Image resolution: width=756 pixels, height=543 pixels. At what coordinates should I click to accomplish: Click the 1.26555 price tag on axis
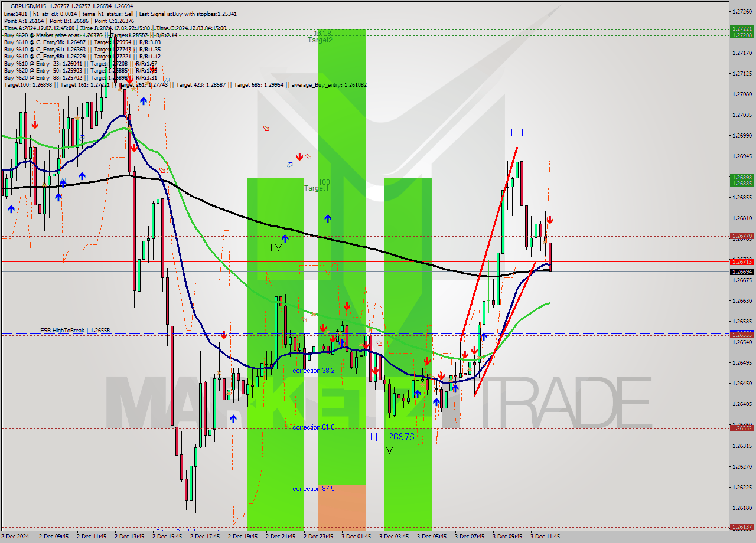pyautogui.click(x=741, y=335)
